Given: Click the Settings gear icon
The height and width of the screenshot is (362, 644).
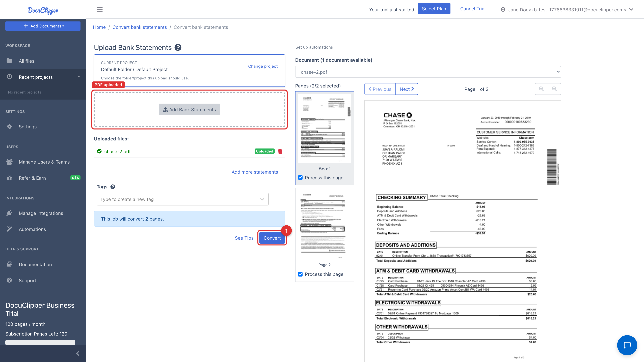Looking at the screenshot, I should pyautogui.click(x=9, y=127).
